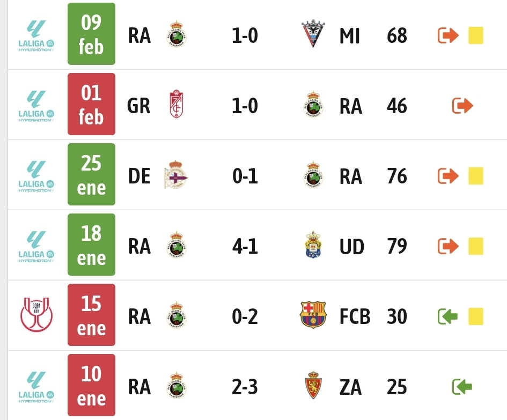
Task: Click the yellow card in the Mirandés match
Action: pyautogui.click(x=476, y=35)
